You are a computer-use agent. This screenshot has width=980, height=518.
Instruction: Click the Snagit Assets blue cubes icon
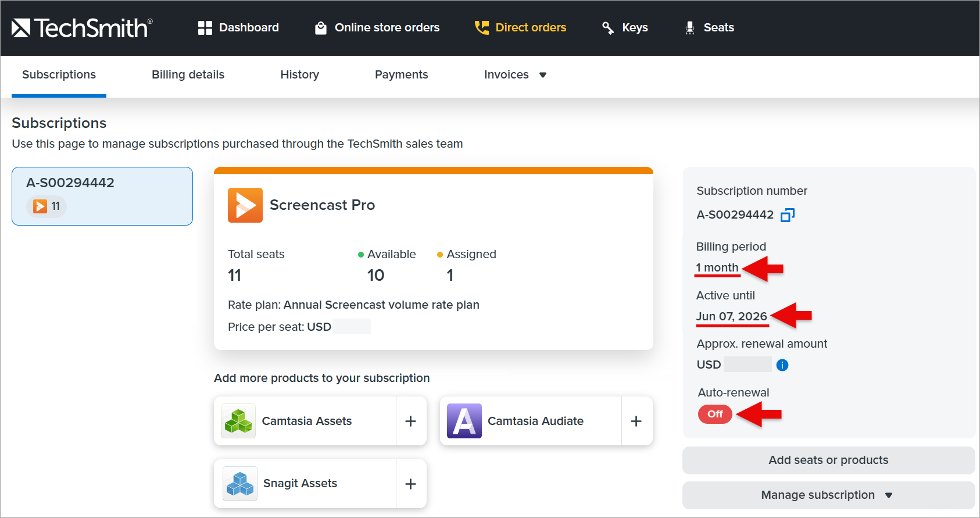pyautogui.click(x=240, y=484)
